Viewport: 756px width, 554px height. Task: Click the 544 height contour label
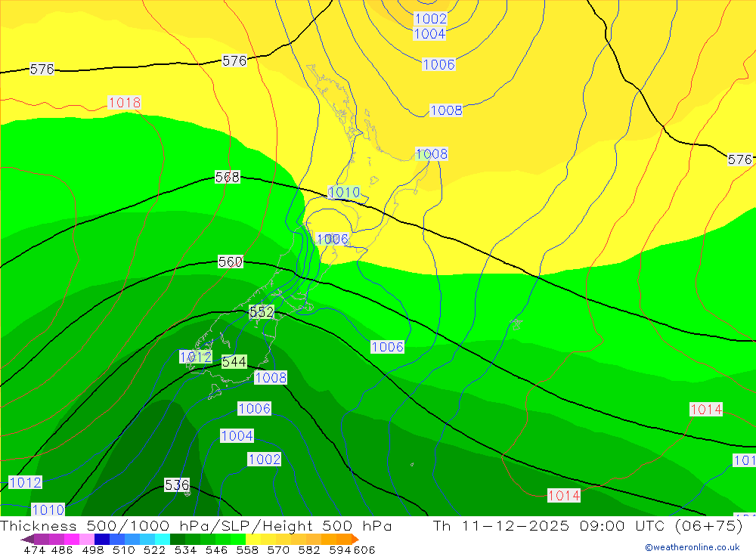point(234,361)
